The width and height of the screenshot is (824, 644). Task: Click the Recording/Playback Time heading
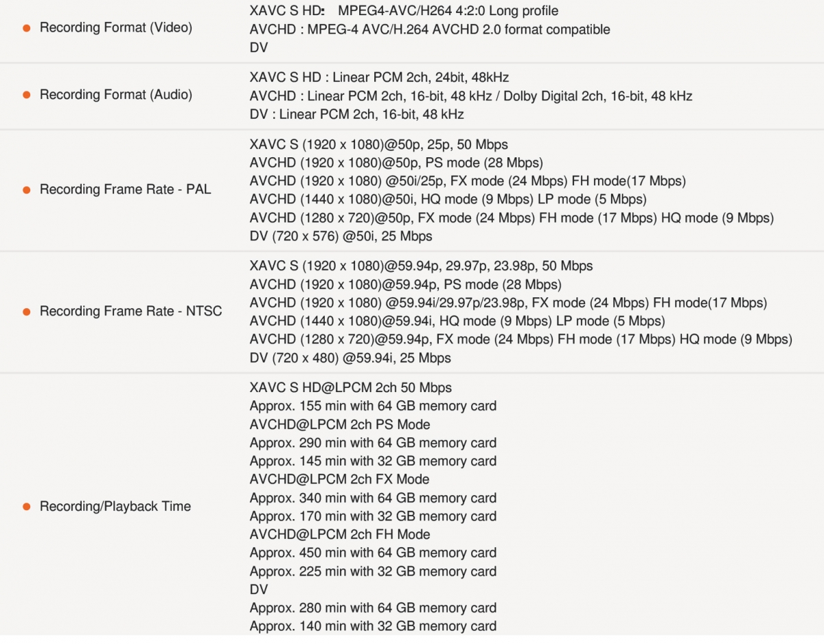(x=115, y=507)
